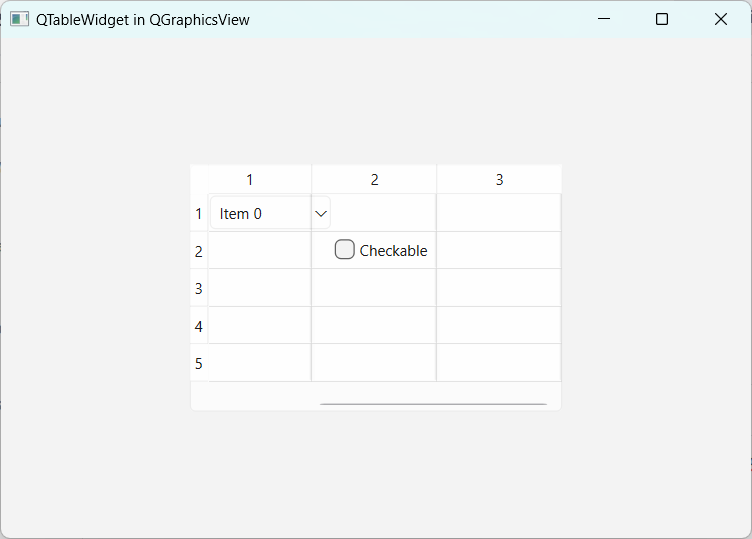Expand the Item 0 combo box arrow

[321, 213]
